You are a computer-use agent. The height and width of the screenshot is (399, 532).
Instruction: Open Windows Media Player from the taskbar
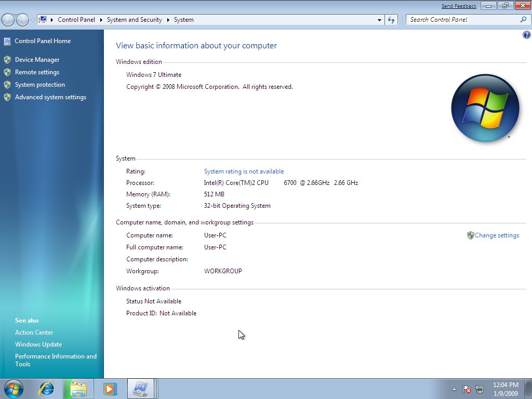click(x=110, y=389)
